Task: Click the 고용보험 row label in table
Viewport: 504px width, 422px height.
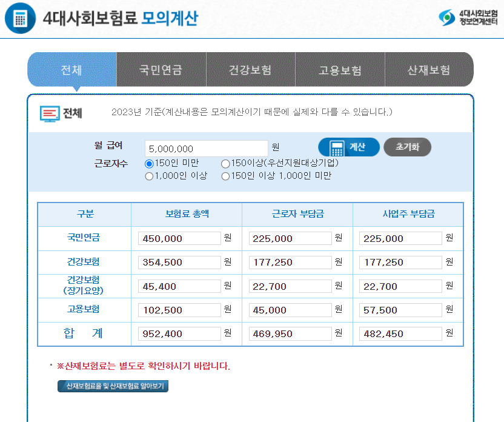Action: 83,309
